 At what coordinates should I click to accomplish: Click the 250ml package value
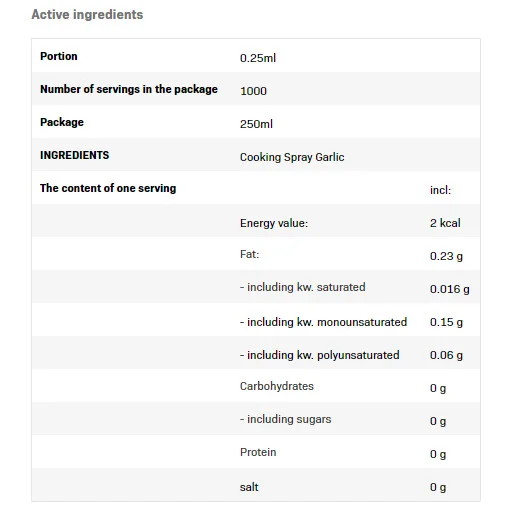pos(256,124)
